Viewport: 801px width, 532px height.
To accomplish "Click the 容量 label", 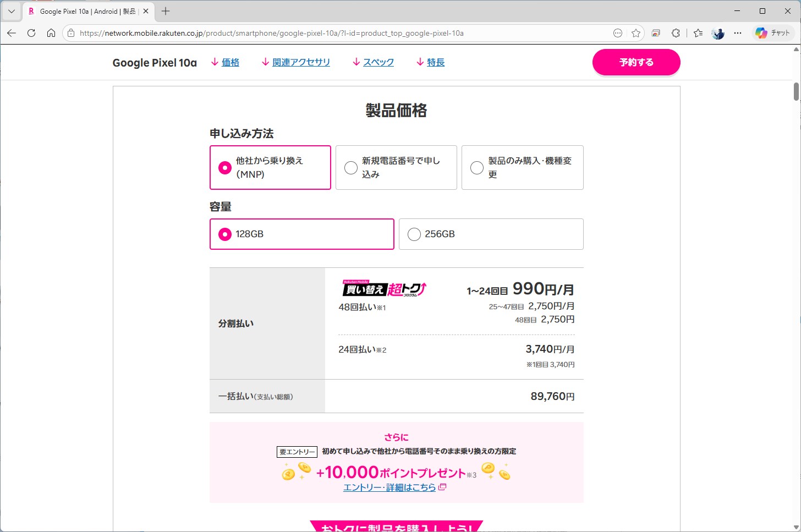I will (x=221, y=207).
